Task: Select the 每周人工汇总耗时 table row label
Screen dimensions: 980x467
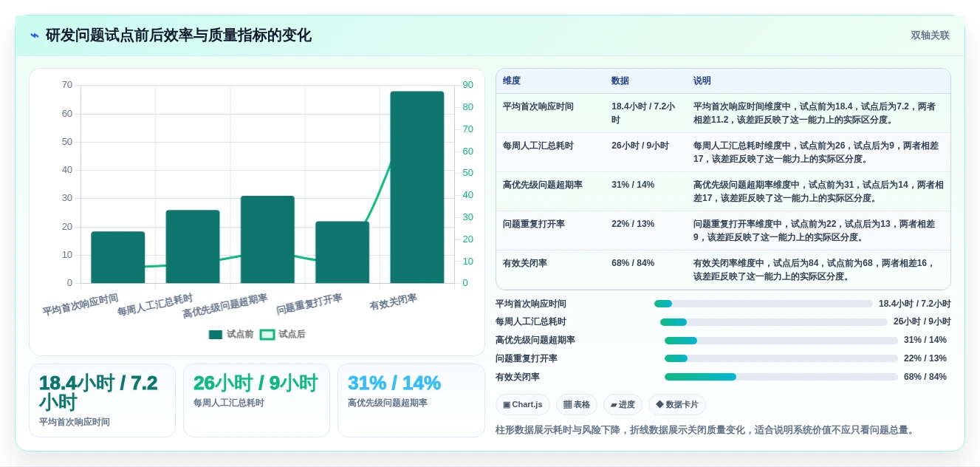Action: point(538,146)
